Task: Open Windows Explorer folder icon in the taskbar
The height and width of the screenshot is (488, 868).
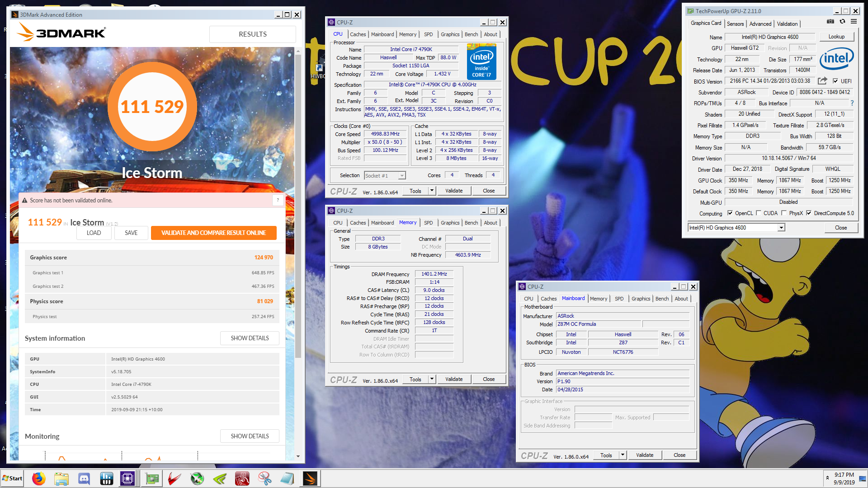Action: pyautogui.click(x=61, y=479)
